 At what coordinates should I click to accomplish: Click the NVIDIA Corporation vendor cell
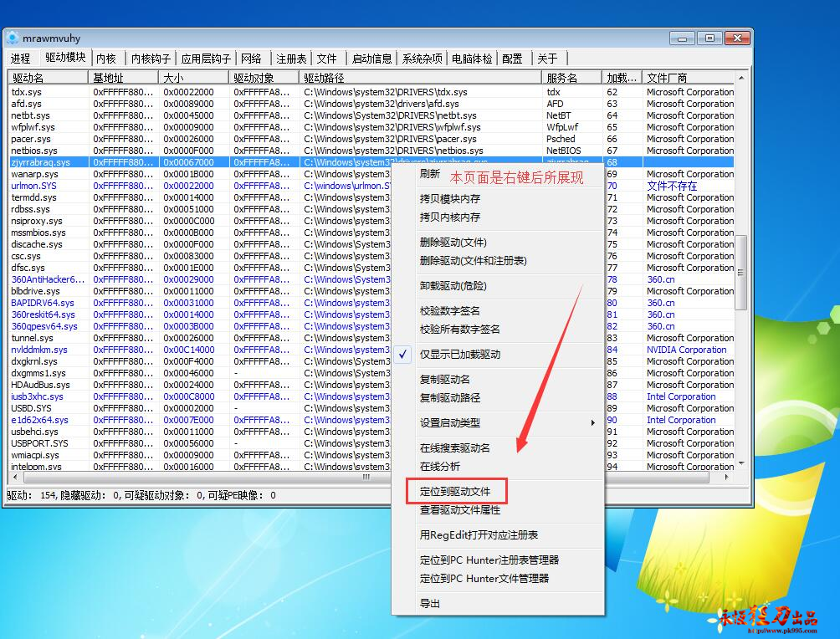pos(686,350)
